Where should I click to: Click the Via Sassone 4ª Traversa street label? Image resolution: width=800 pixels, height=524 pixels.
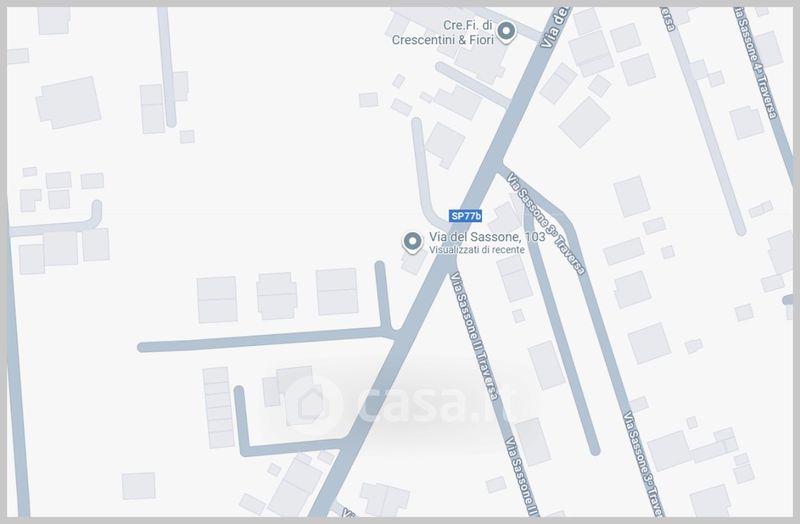coord(756,64)
